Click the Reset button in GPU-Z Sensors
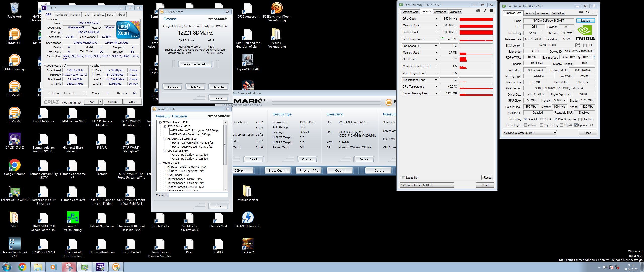The width and height of the screenshot is (644, 272). [x=487, y=178]
